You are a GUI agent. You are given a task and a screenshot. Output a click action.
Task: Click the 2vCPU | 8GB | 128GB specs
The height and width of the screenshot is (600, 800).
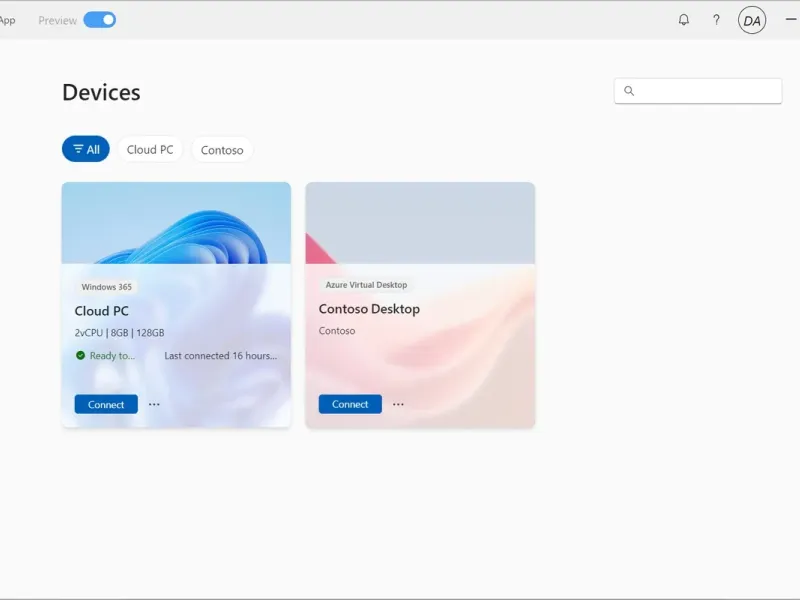119,333
